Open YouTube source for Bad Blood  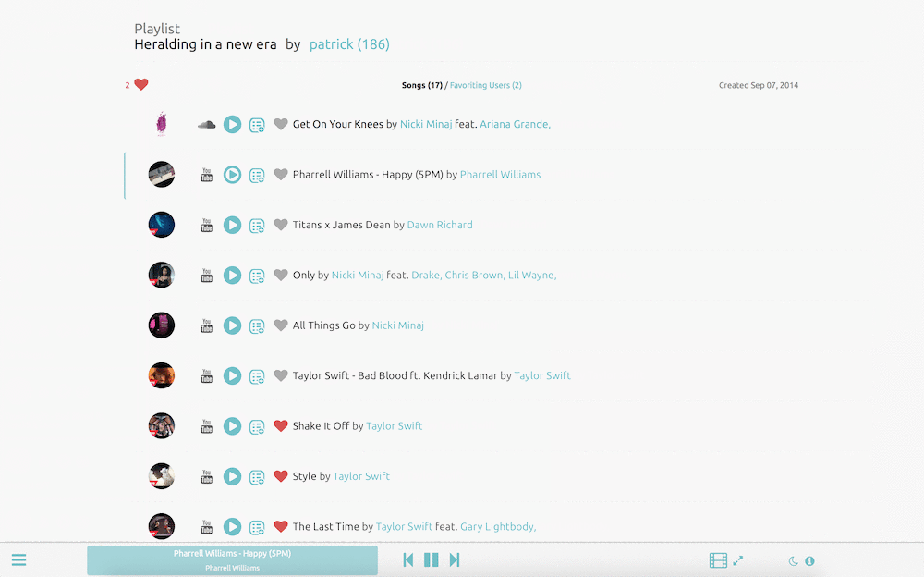(x=206, y=375)
